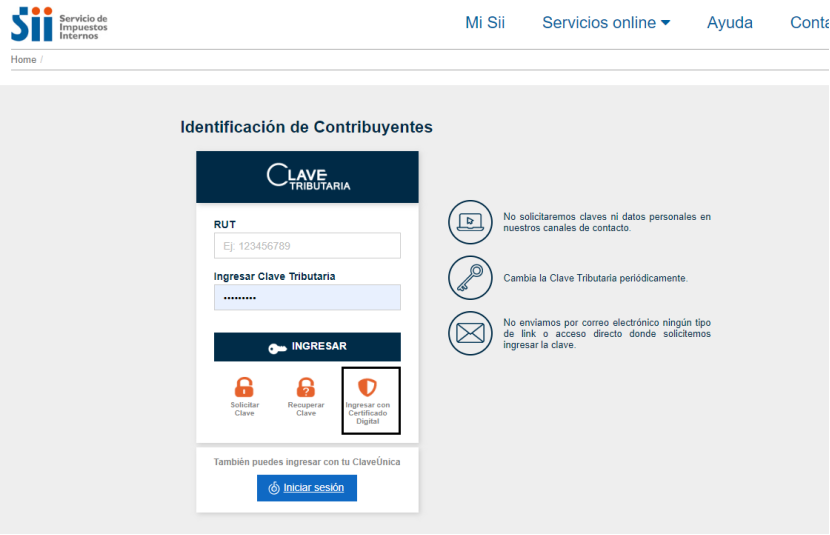830x535 pixels.
Task: Click the text Cambia la Clave Tributaria periódicamente
Action: [596, 278]
